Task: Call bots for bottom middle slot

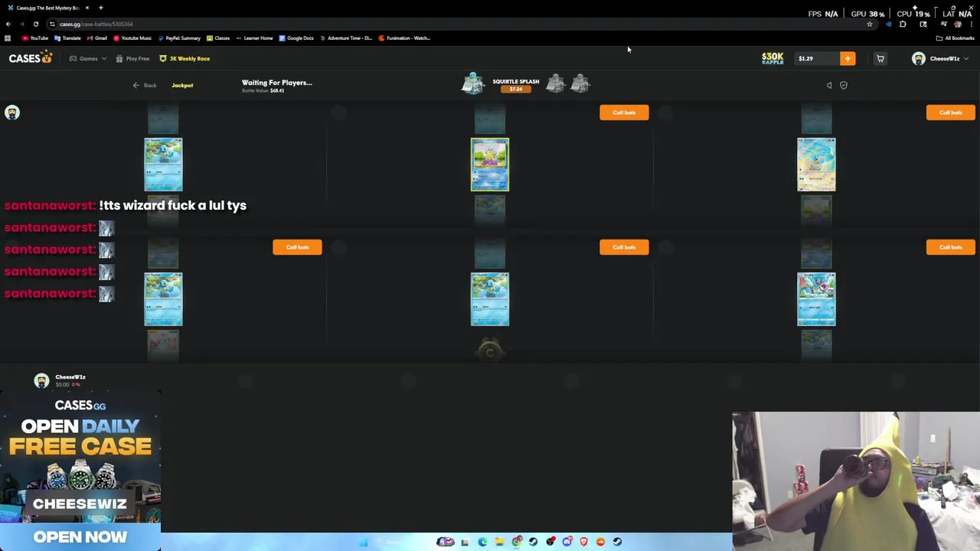Action: tap(624, 247)
